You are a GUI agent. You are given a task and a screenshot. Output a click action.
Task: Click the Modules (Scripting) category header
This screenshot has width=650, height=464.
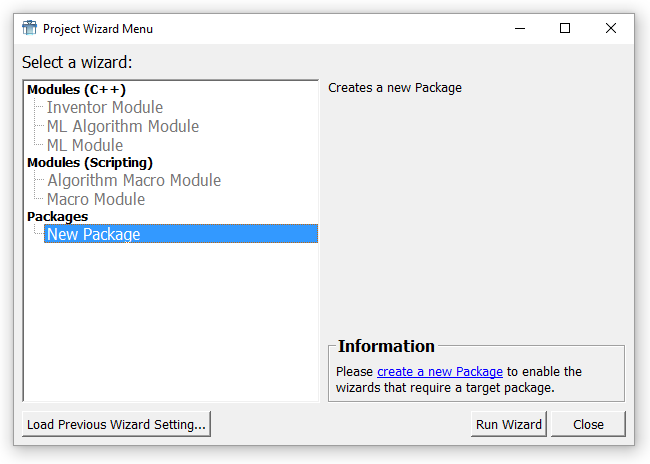pos(89,162)
